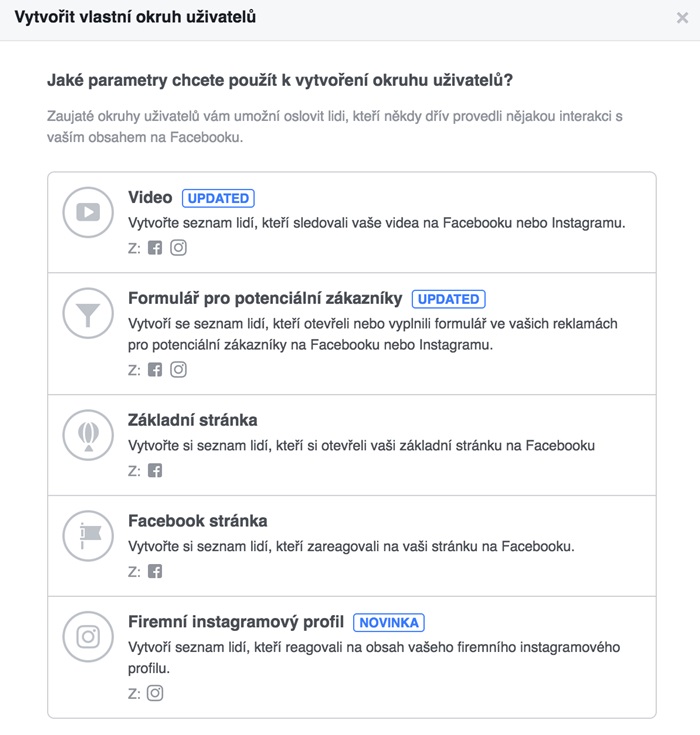Image resolution: width=700 pixels, height=735 pixels.
Task: Click the Facebook icon under Formulář description
Action: pyautogui.click(x=155, y=370)
